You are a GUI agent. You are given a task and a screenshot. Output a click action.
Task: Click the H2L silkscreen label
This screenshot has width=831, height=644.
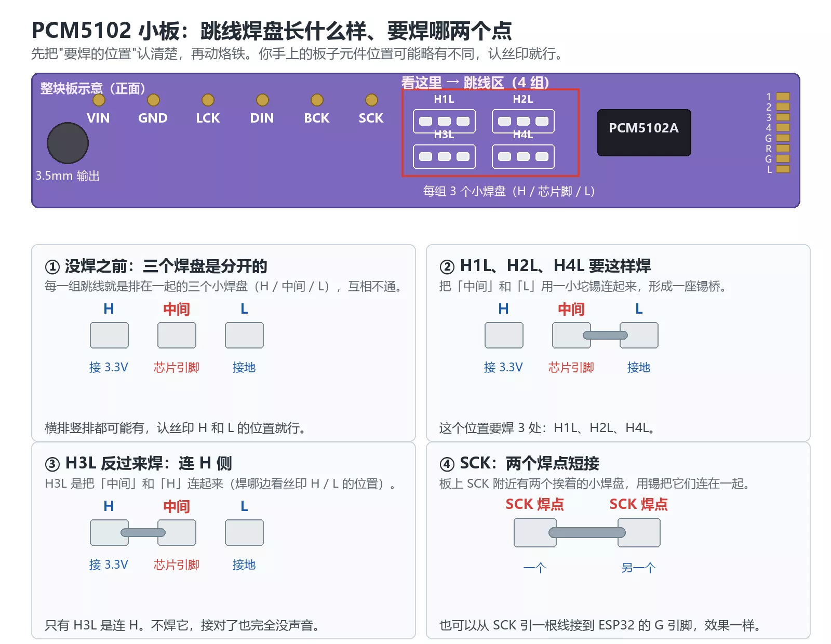(x=523, y=99)
